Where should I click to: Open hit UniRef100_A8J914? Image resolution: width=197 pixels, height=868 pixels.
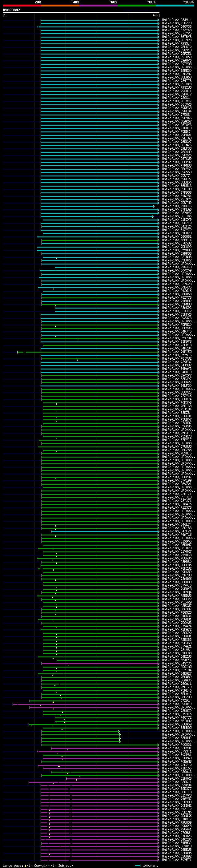pyautogui.click(x=176, y=20)
